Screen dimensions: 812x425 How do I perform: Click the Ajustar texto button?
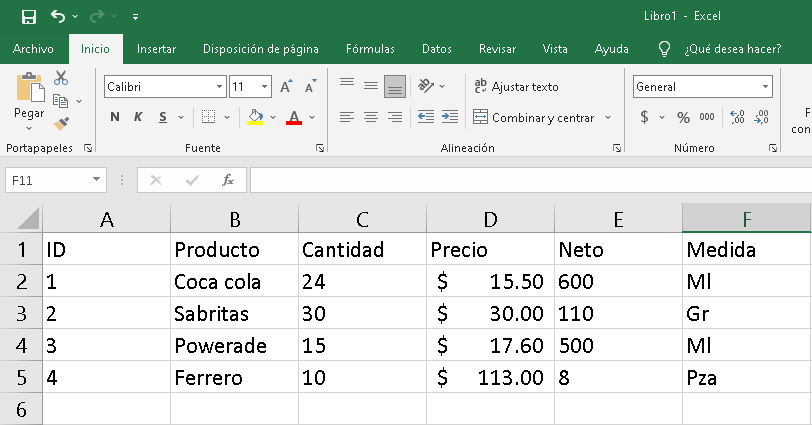pyautogui.click(x=516, y=86)
